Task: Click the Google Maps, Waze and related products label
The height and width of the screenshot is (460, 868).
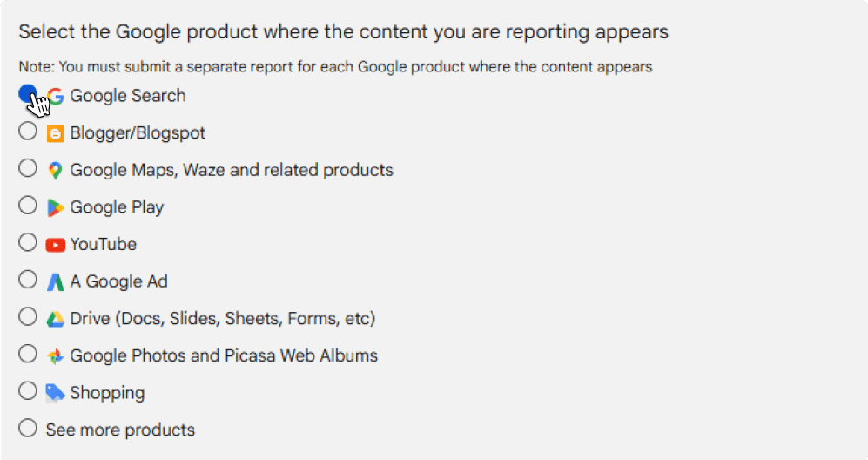Action: click(232, 170)
